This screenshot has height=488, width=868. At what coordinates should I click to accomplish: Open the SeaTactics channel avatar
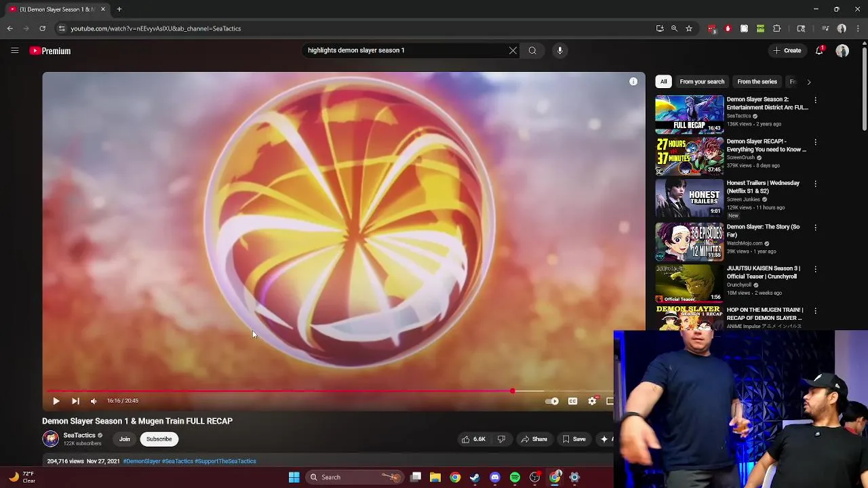tap(51, 439)
